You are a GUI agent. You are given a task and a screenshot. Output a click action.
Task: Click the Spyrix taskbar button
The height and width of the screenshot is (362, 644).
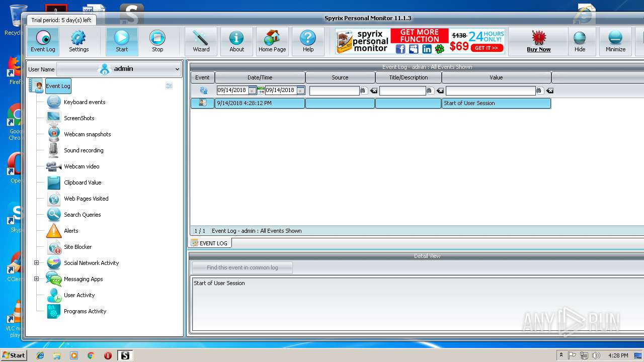pyautogui.click(x=125, y=355)
